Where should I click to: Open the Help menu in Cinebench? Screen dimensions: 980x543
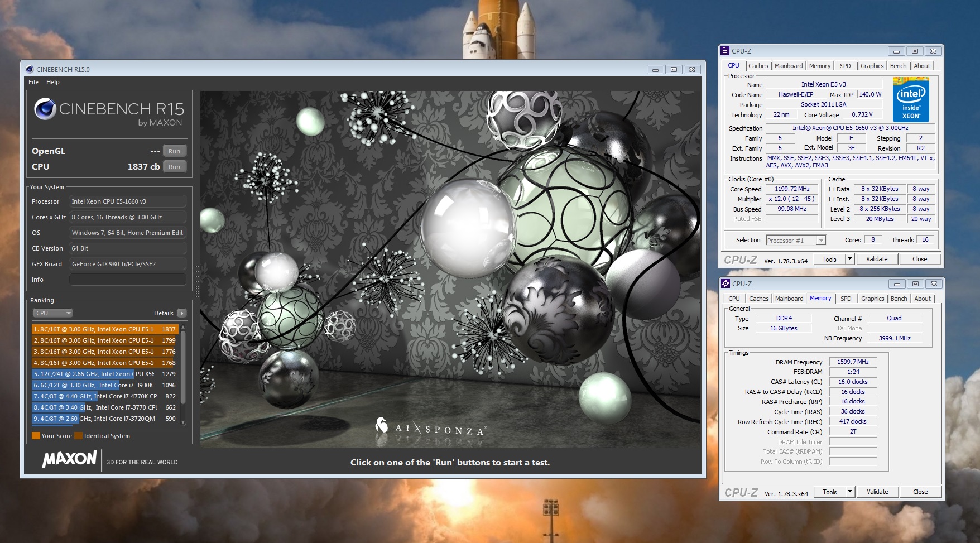pyautogui.click(x=53, y=82)
